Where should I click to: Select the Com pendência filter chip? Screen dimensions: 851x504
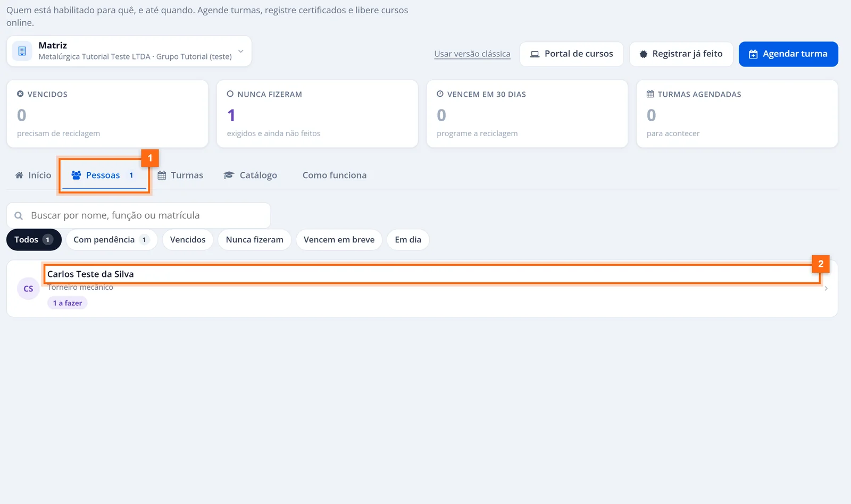pos(111,240)
